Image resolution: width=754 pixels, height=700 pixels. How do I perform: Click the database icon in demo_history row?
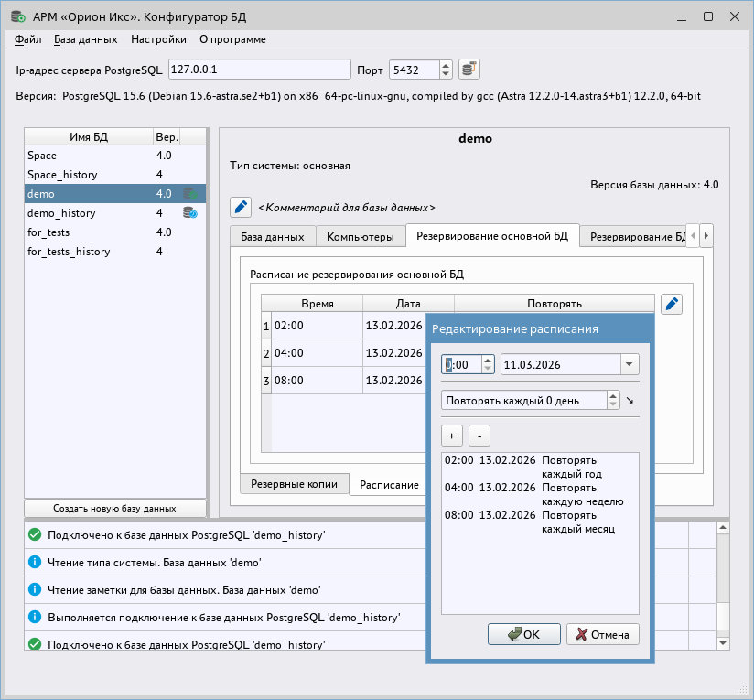(x=189, y=213)
